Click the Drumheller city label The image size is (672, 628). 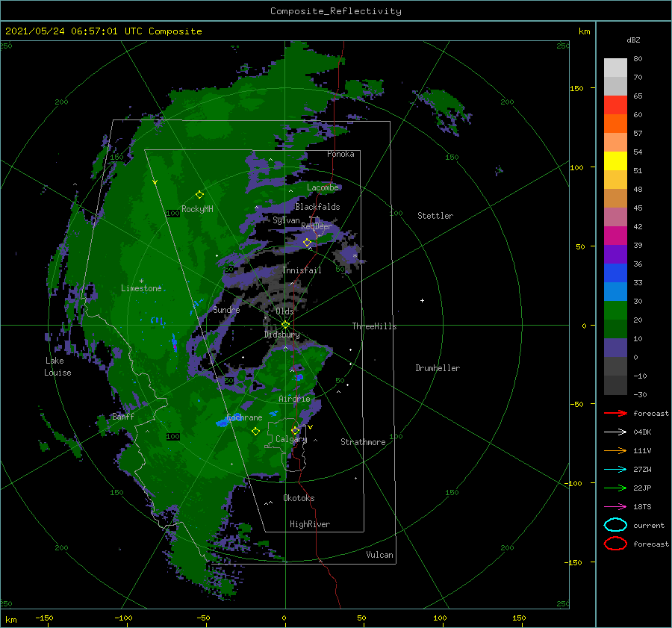[438, 368]
